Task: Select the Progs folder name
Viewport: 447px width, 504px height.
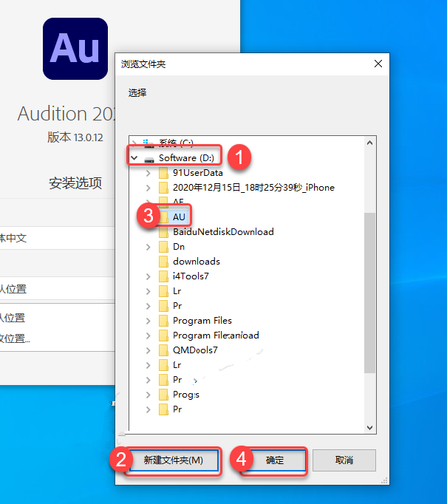Action: 185,395
